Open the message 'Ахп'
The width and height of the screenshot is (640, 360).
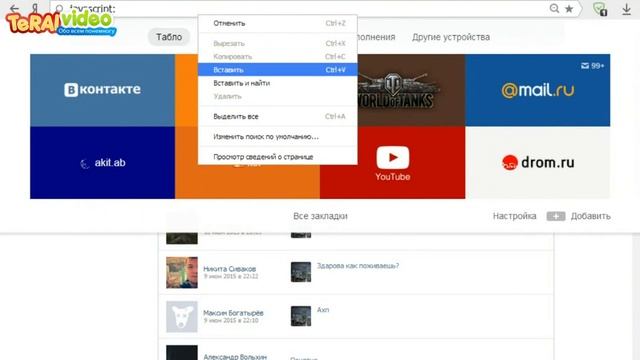323,310
